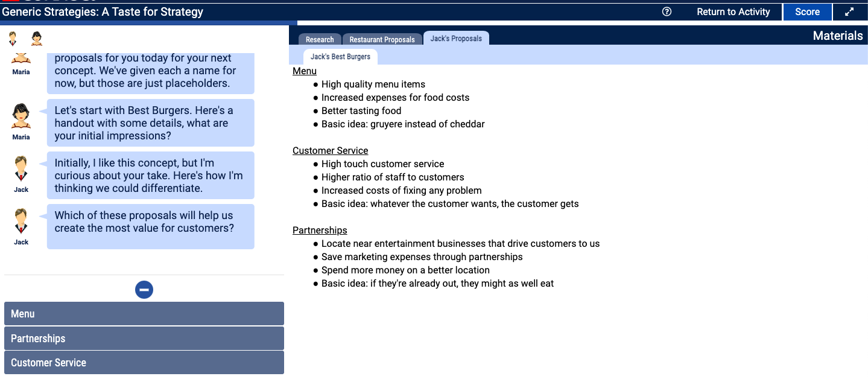Click 'Increased expenses for food costs' bullet
This screenshot has height=379, width=868.
(x=395, y=98)
